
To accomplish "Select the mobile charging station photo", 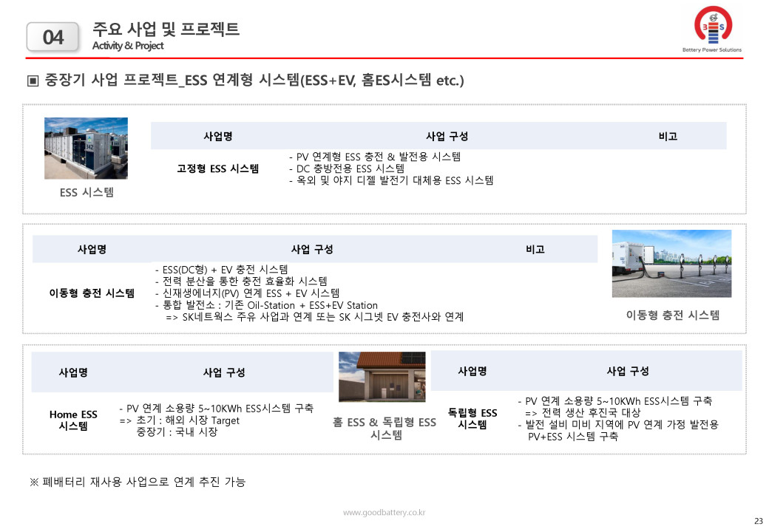I will point(671,264).
